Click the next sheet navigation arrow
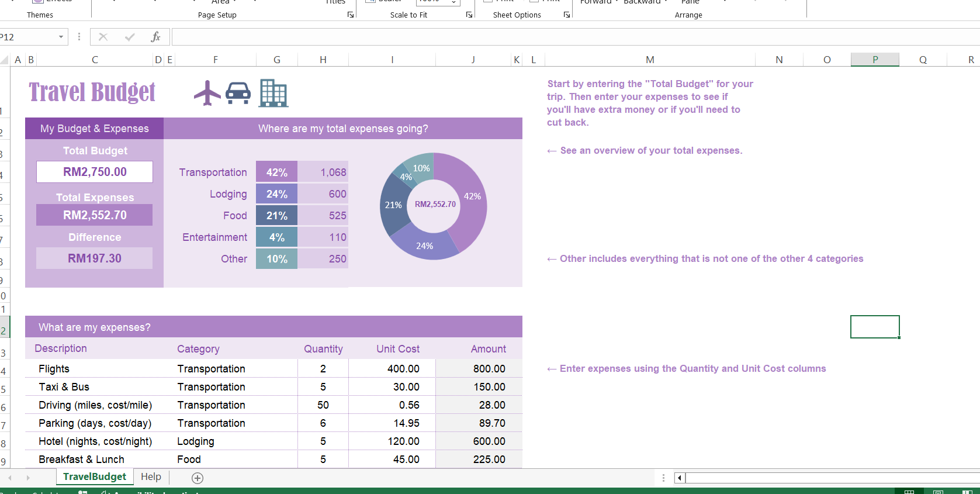This screenshot has height=494, width=980. tap(27, 478)
